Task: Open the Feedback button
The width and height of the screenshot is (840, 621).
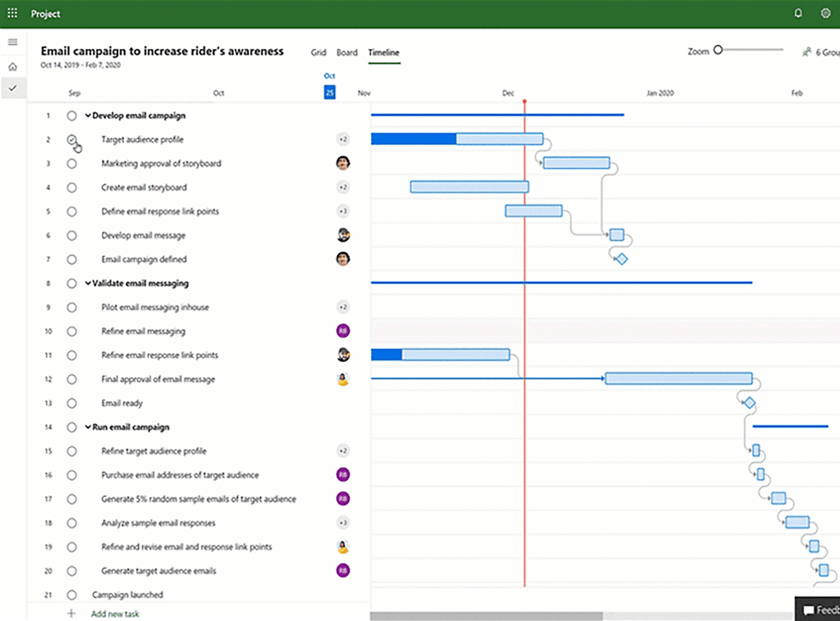Action: coord(820,610)
